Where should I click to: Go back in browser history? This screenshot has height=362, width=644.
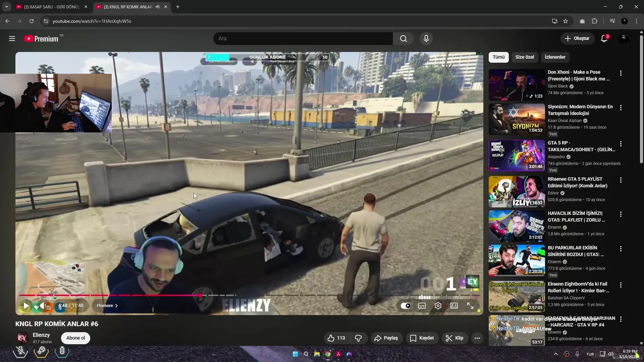(7, 21)
